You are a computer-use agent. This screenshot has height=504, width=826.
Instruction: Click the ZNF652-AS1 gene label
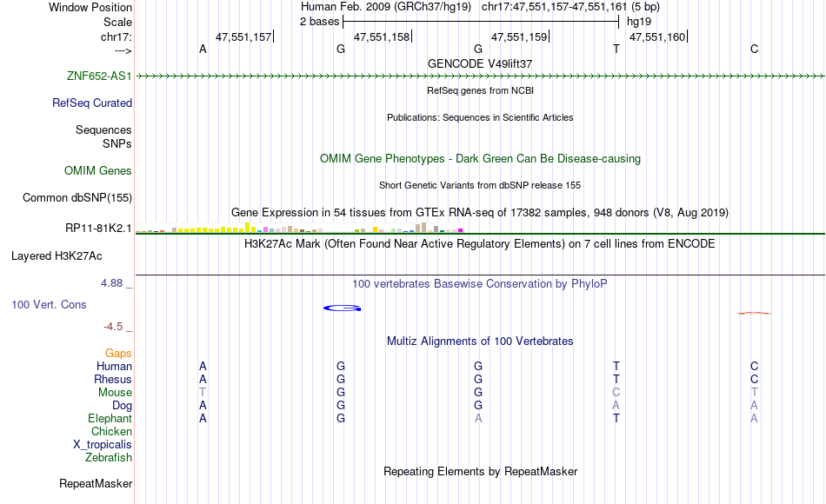click(99, 76)
